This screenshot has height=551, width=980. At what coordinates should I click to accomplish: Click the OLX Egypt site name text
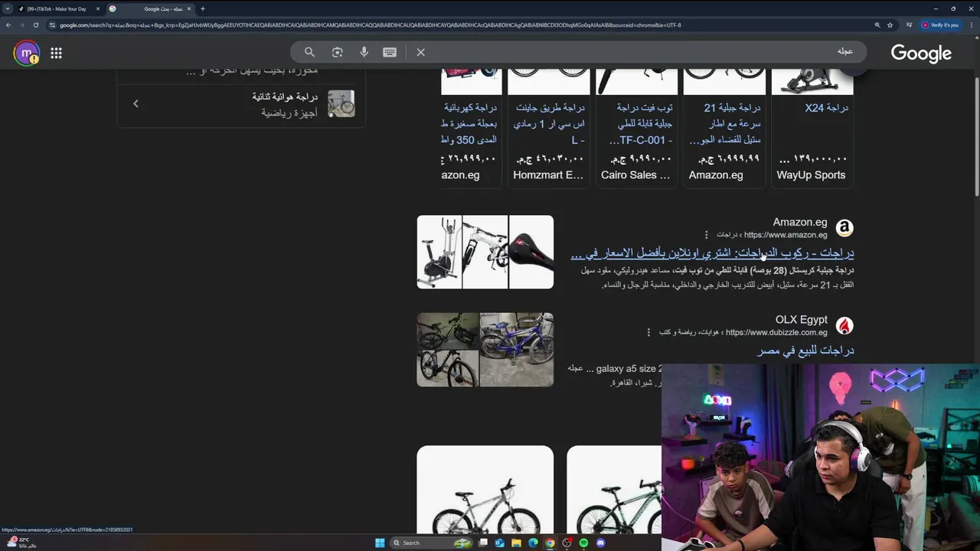pos(802,320)
